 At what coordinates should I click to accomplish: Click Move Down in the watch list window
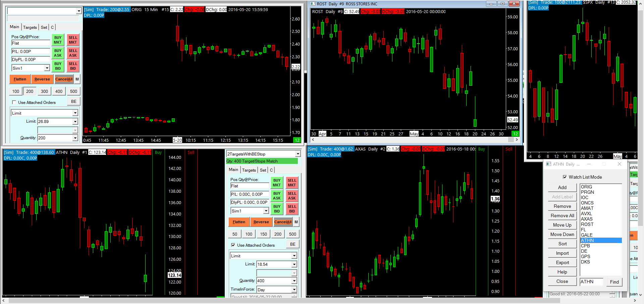(x=562, y=234)
